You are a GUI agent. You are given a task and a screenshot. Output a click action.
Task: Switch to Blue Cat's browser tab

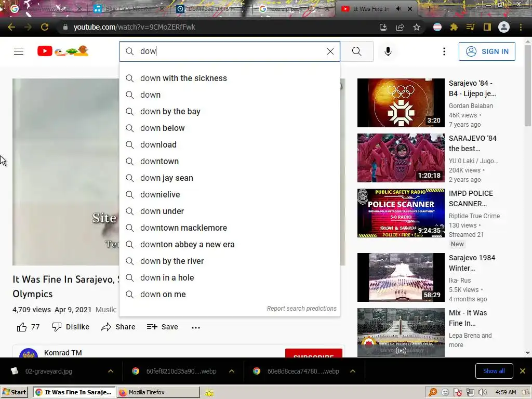click(x=129, y=9)
